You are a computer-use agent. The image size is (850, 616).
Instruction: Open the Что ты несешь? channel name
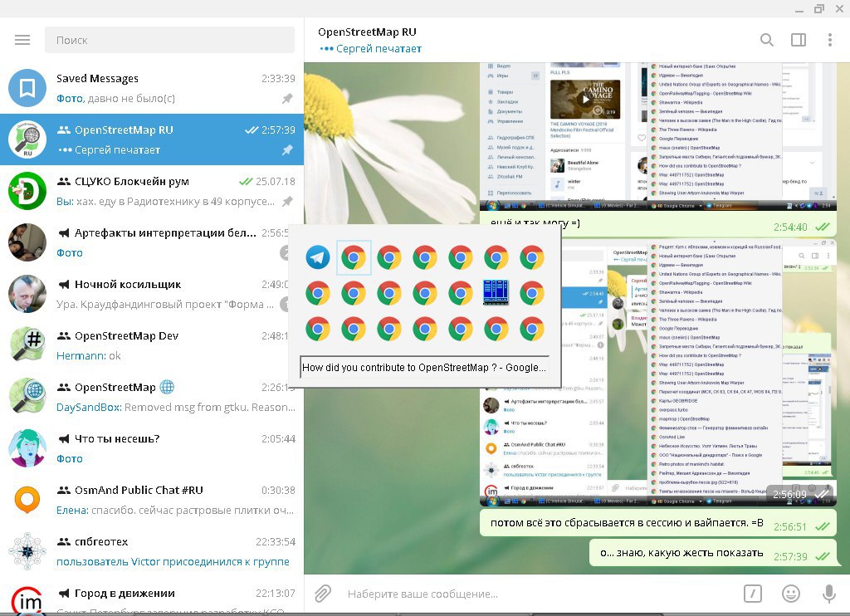point(117,438)
